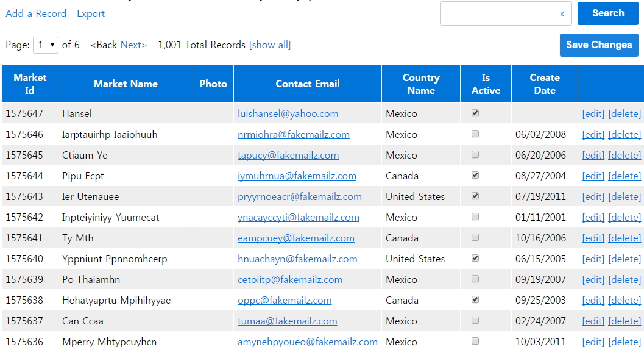This screenshot has width=644, height=347.
Task: Edit the Pipu Ecpt record
Action: click(593, 176)
